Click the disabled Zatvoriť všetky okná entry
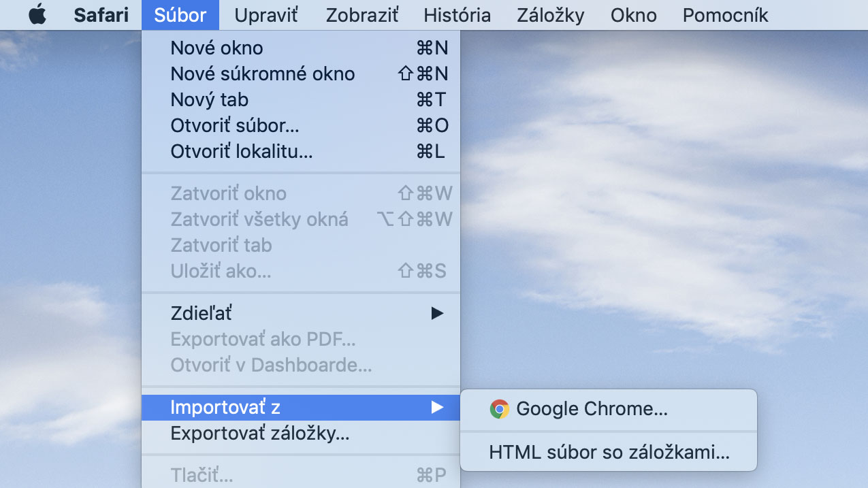Screen dimensions: 868x488 pyautogui.click(x=301, y=219)
